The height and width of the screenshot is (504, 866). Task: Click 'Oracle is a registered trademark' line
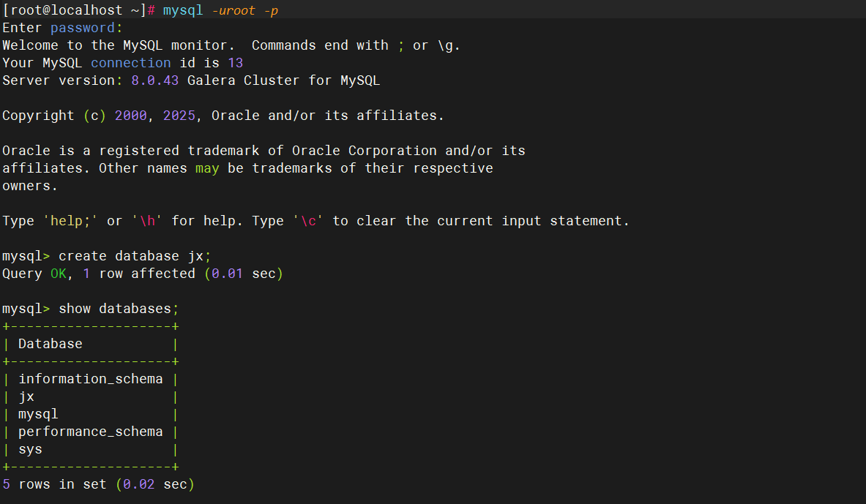point(264,151)
